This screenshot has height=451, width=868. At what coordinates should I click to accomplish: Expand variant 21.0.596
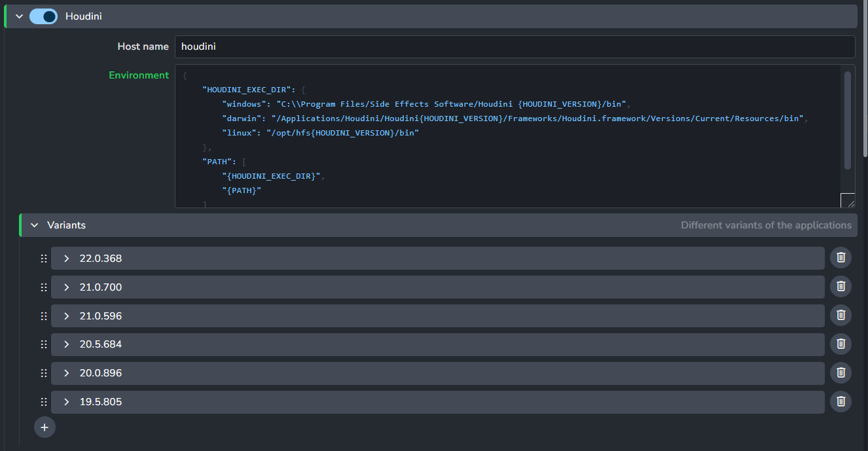pyautogui.click(x=66, y=316)
